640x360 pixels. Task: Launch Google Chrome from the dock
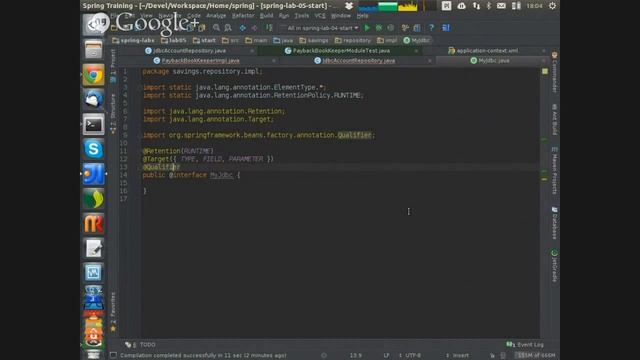pos(93,75)
